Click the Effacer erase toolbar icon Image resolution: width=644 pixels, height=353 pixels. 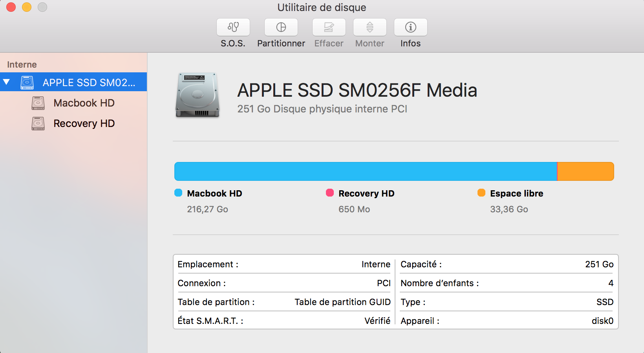point(329,27)
